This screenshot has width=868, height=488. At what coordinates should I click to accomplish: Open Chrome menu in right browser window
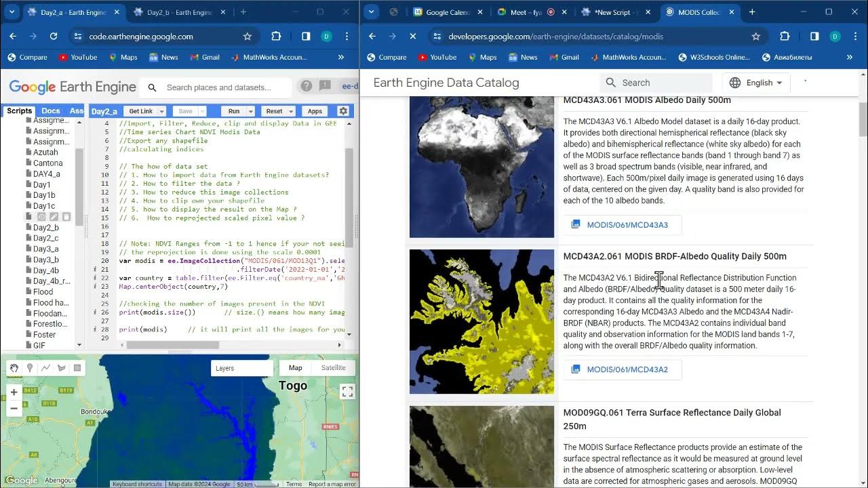[x=855, y=37]
